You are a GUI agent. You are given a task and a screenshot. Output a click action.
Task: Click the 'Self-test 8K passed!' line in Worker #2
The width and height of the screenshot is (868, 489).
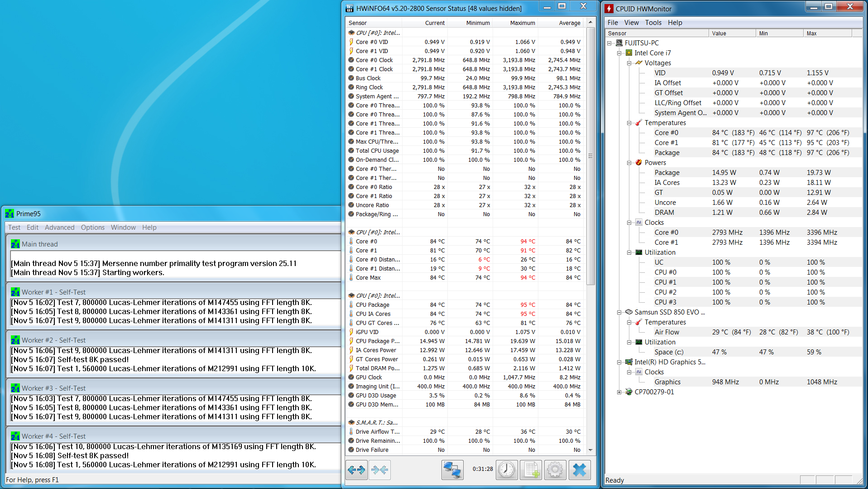pos(70,359)
